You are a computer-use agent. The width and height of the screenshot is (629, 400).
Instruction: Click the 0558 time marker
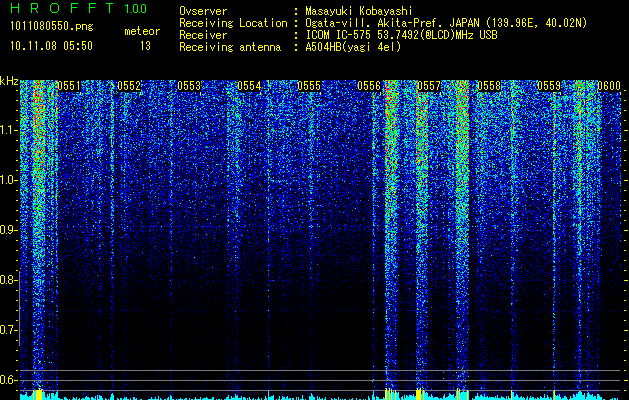pos(489,86)
